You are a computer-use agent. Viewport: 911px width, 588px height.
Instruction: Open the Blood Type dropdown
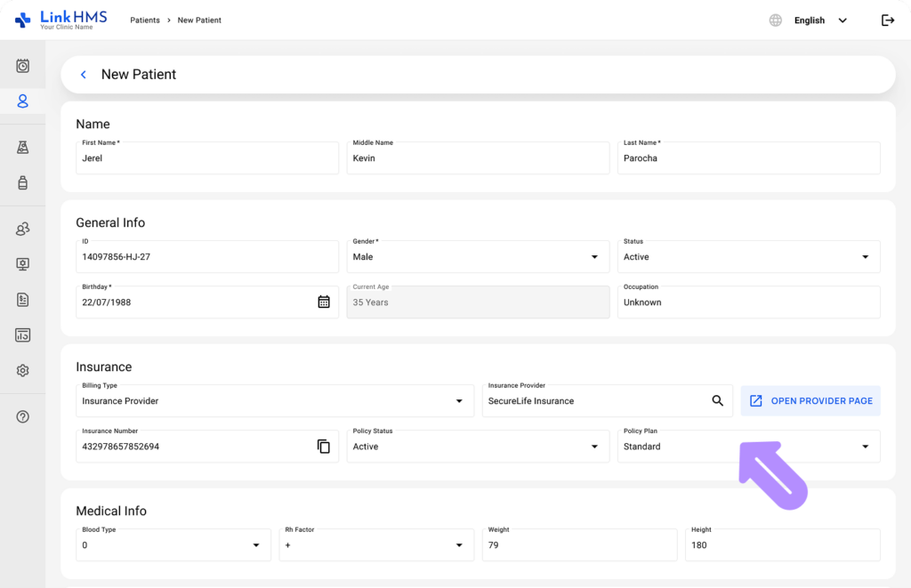coord(173,545)
